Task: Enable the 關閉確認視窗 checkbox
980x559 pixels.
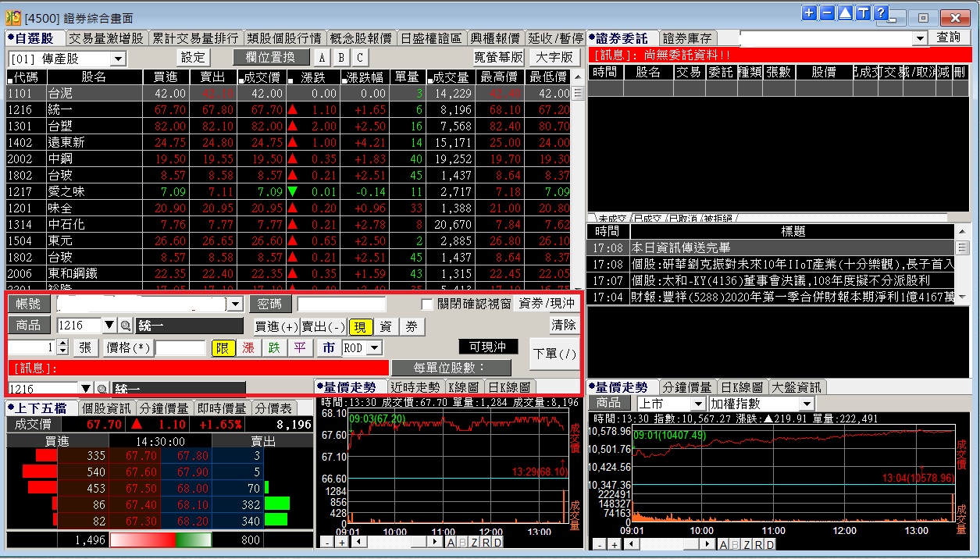Action: [x=427, y=304]
